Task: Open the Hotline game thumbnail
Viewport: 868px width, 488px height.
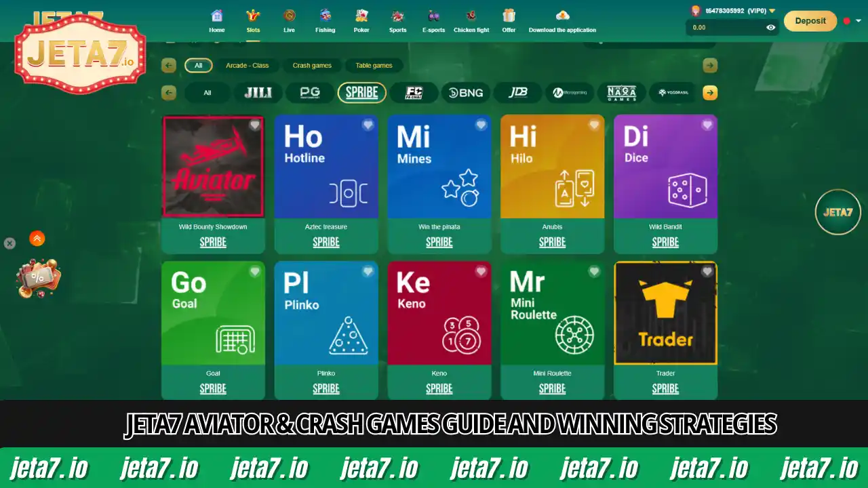Action: coord(326,167)
